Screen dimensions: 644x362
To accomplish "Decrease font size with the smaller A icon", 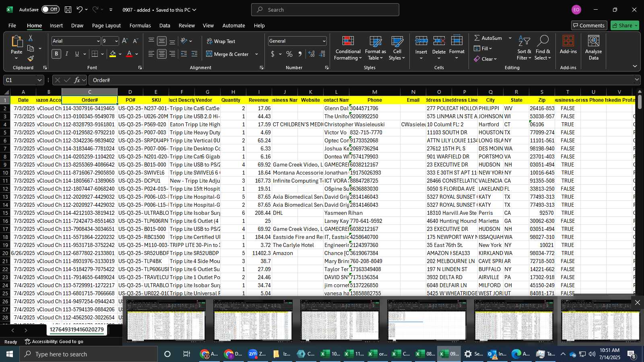I will point(135,41).
